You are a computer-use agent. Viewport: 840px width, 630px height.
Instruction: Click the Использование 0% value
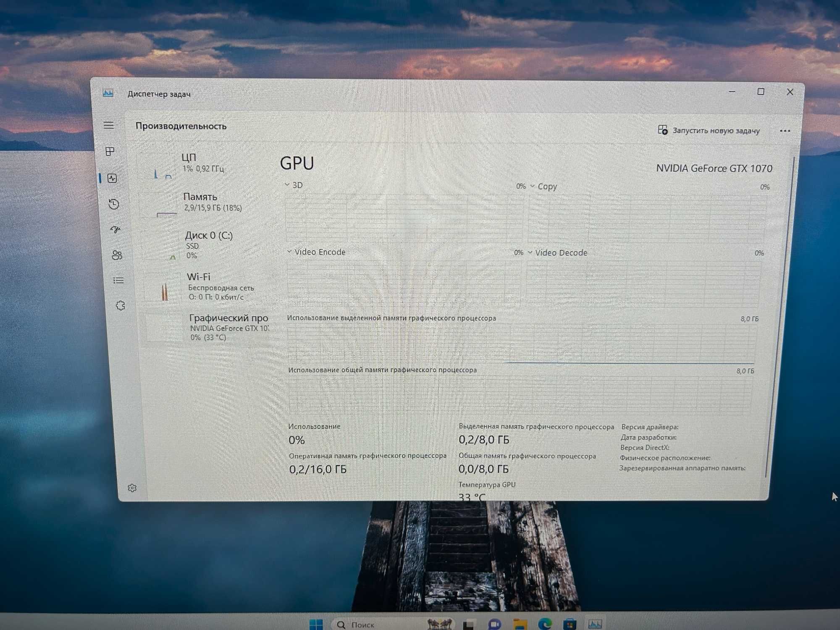tap(297, 440)
